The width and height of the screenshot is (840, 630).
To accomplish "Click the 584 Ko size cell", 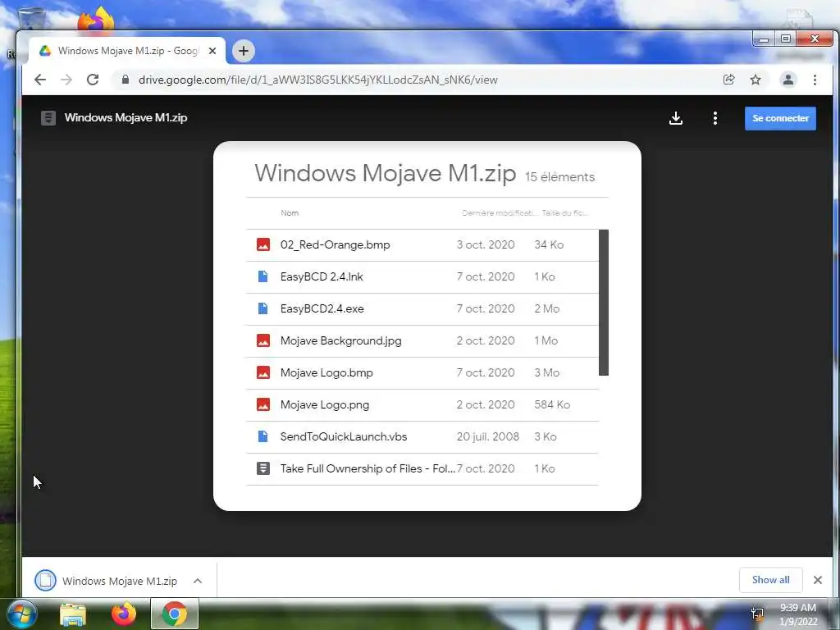I will coord(552,404).
